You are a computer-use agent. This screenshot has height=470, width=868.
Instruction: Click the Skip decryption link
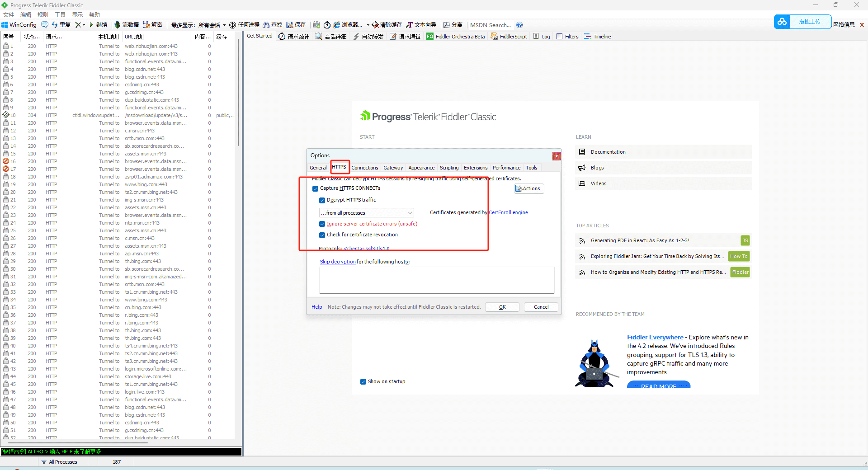(x=338, y=262)
